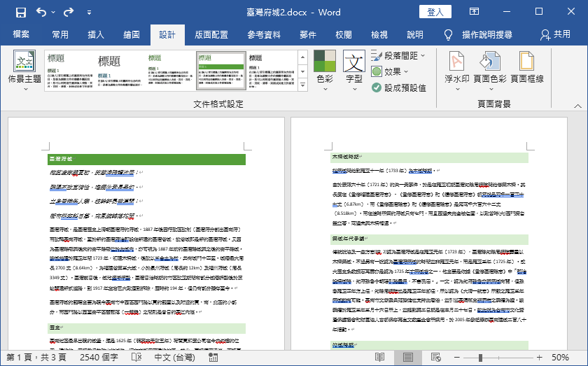Viewport: 588px width, 366px height.
Task: Switch to the 插入 tab
Action: coord(96,34)
